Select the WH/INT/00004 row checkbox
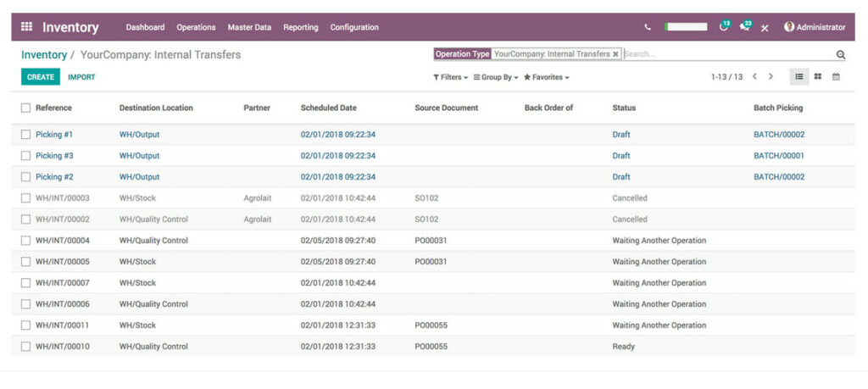Viewport: 868px width, 389px height. point(25,240)
